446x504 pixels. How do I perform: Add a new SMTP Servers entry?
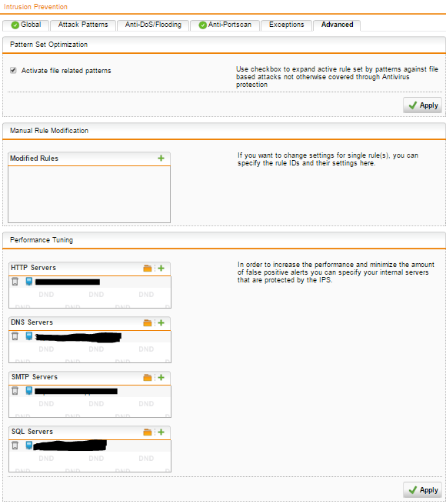click(x=161, y=377)
